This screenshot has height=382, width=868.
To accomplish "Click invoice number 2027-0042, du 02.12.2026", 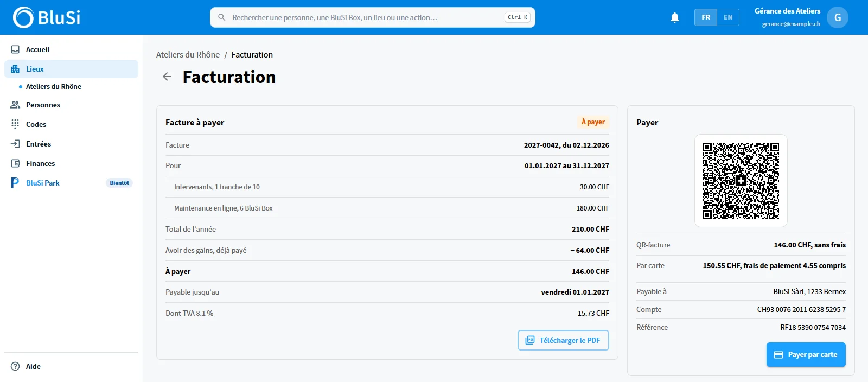I will pos(566,145).
